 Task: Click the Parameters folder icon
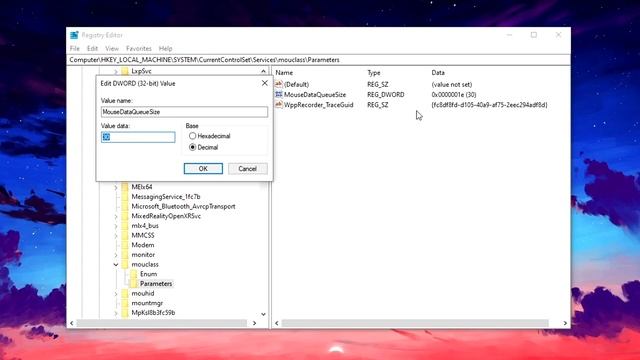tap(133, 283)
